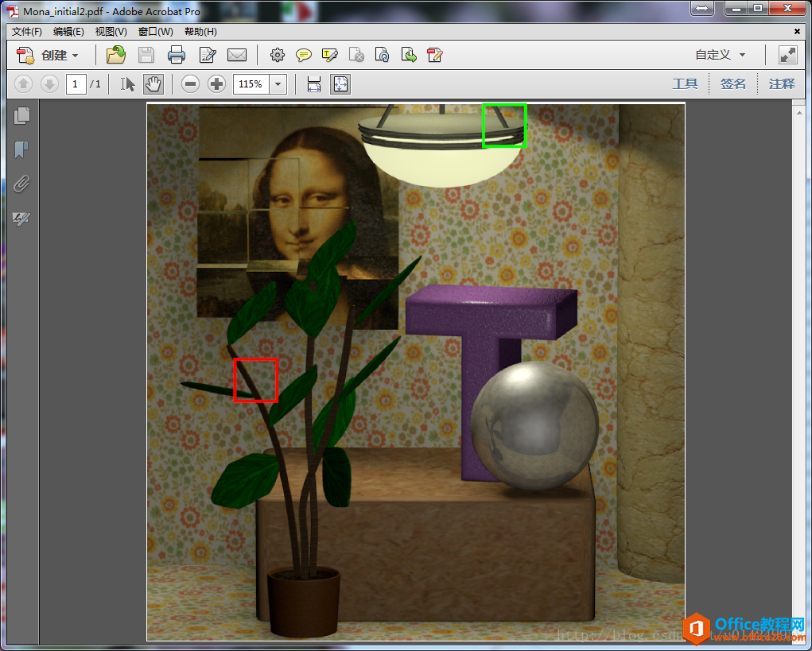Print the document using printer icon

coord(176,55)
